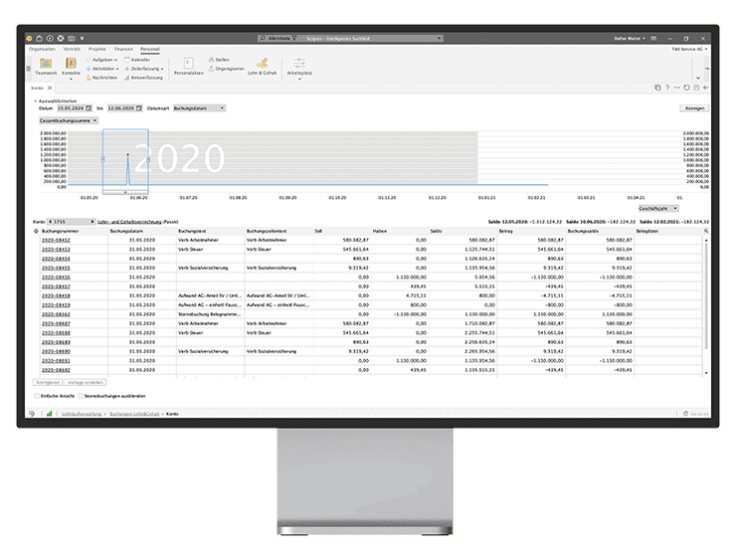Image resolution: width=736 pixels, height=560 pixels.
Task: Open calendar picker for the start date
Action: coord(89,107)
